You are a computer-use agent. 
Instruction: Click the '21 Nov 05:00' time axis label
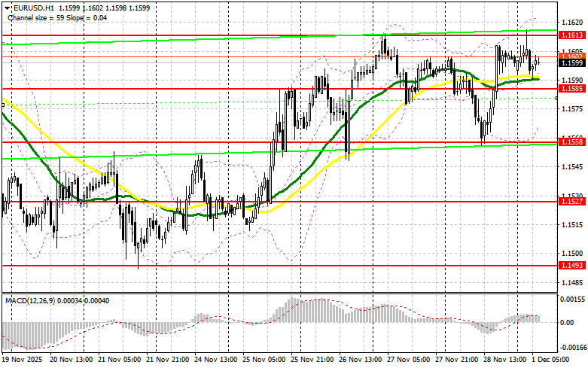point(120,360)
